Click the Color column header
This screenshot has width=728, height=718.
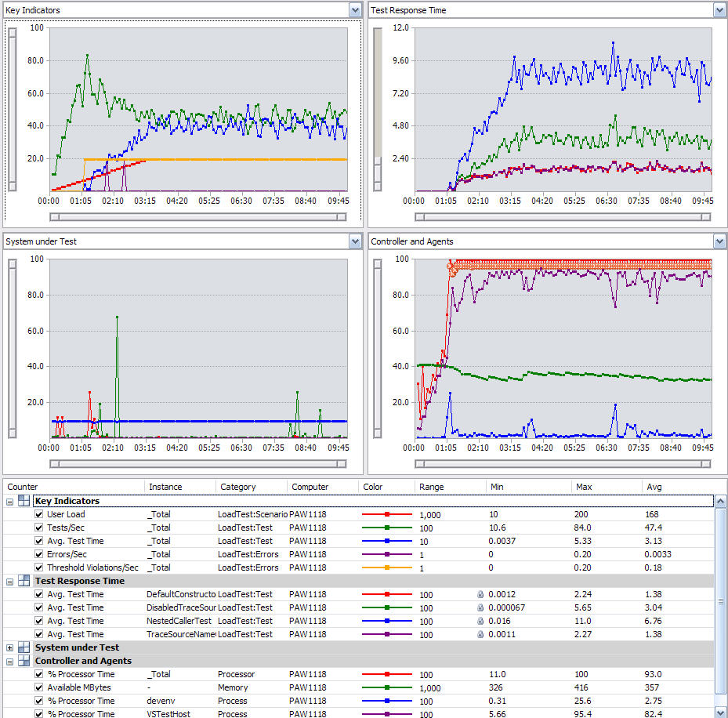coord(387,487)
